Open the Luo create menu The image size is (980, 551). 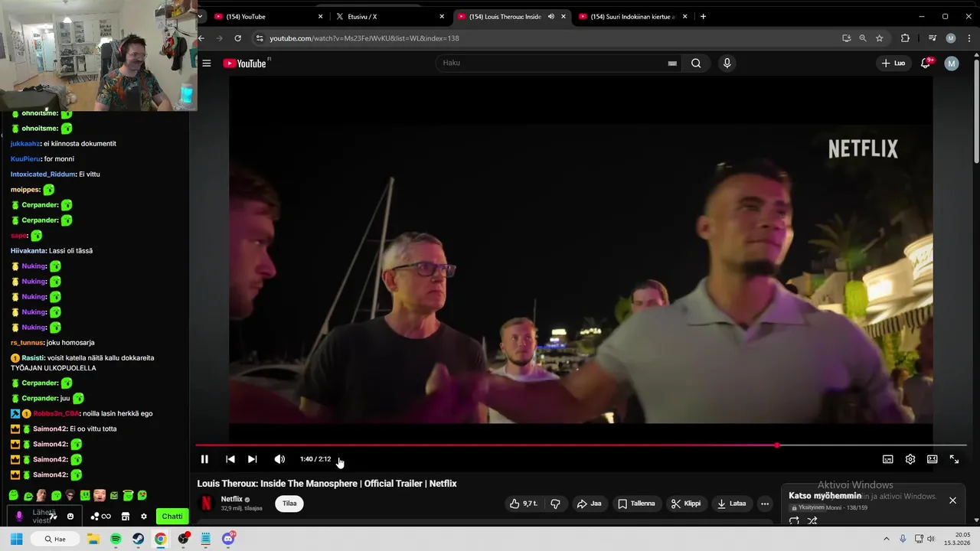click(893, 64)
